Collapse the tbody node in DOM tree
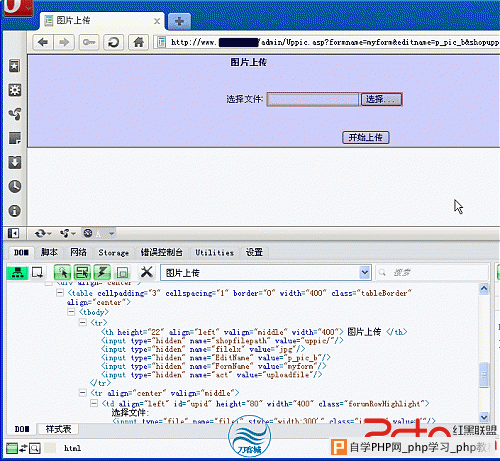 (71, 312)
